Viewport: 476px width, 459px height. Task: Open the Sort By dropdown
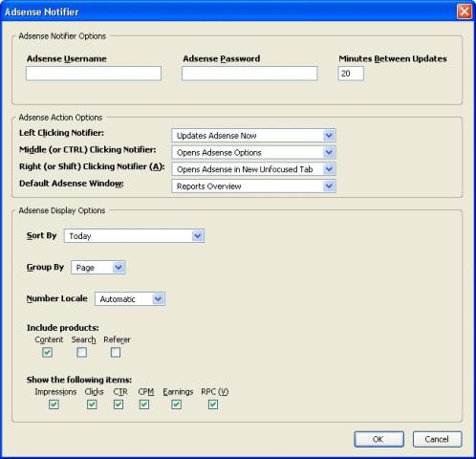[134, 236]
